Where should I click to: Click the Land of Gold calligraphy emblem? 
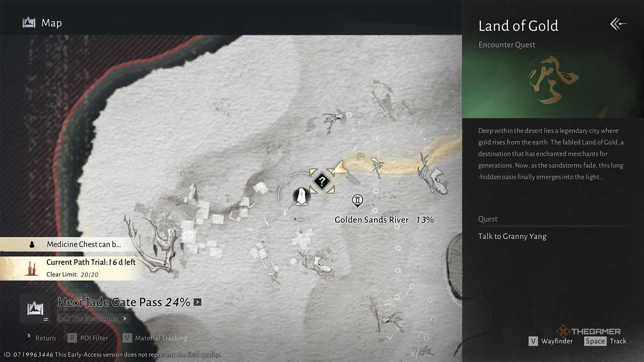tap(553, 80)
